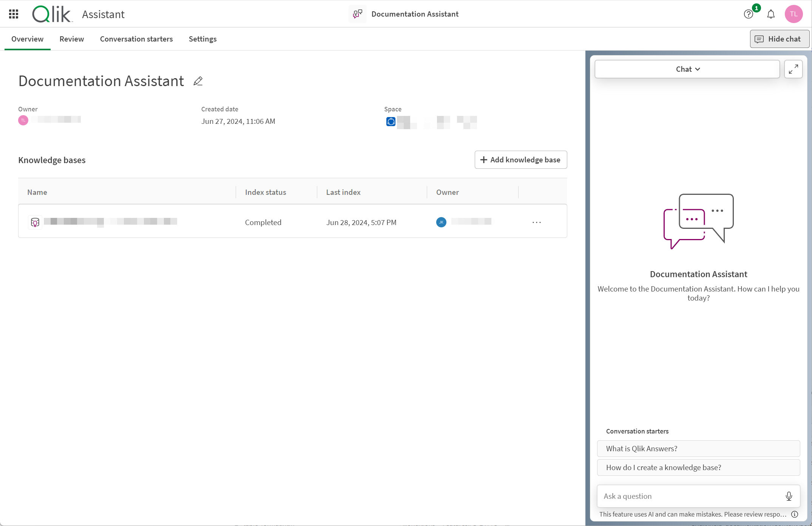Select the Conversation starters tab
The image size is (812, 526).
136,39
